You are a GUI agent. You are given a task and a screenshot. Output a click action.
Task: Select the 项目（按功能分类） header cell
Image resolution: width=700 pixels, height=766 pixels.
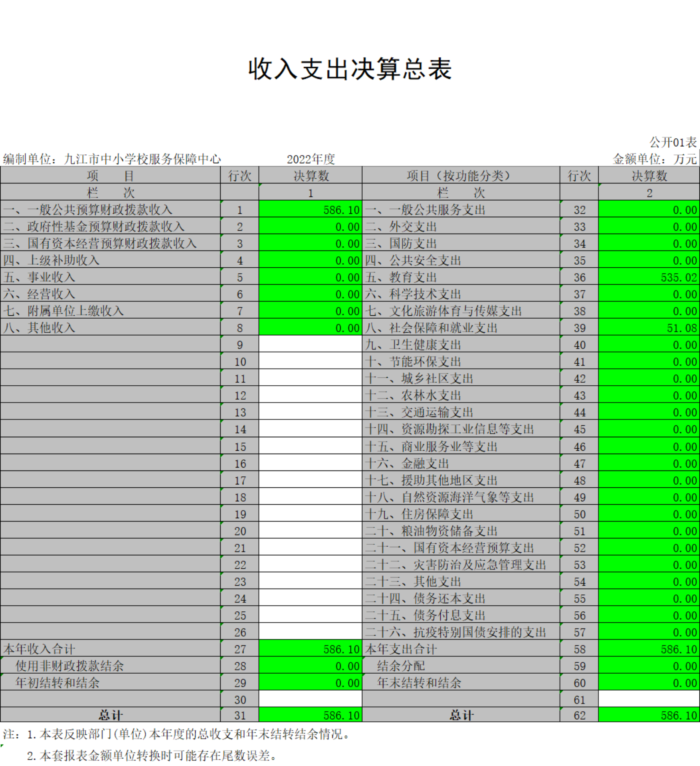(460, 175)
